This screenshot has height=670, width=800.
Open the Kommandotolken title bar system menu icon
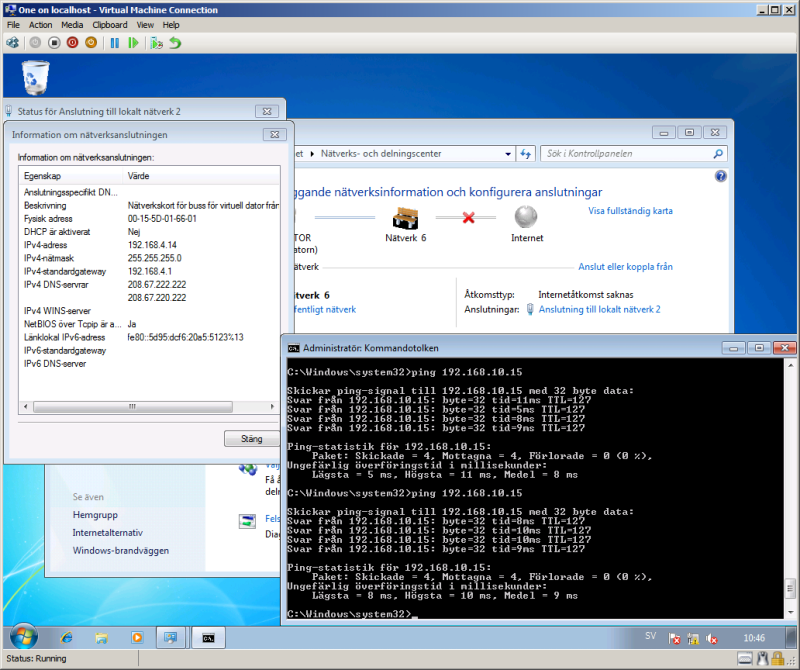click(293, 348)
